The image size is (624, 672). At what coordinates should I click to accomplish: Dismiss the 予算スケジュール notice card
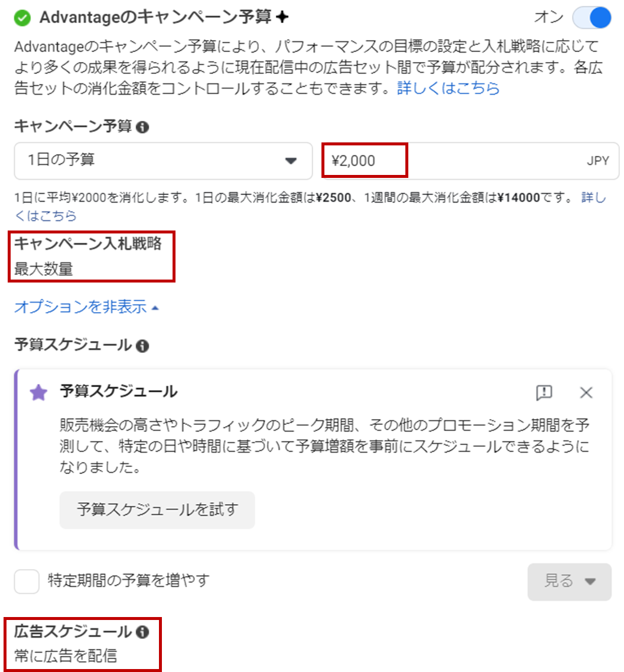[x=586, y=392]
